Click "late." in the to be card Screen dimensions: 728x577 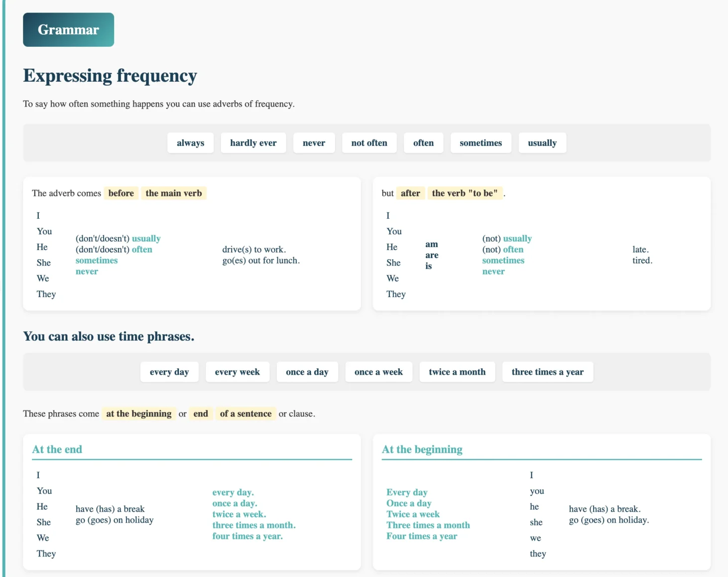pos(641,250)
